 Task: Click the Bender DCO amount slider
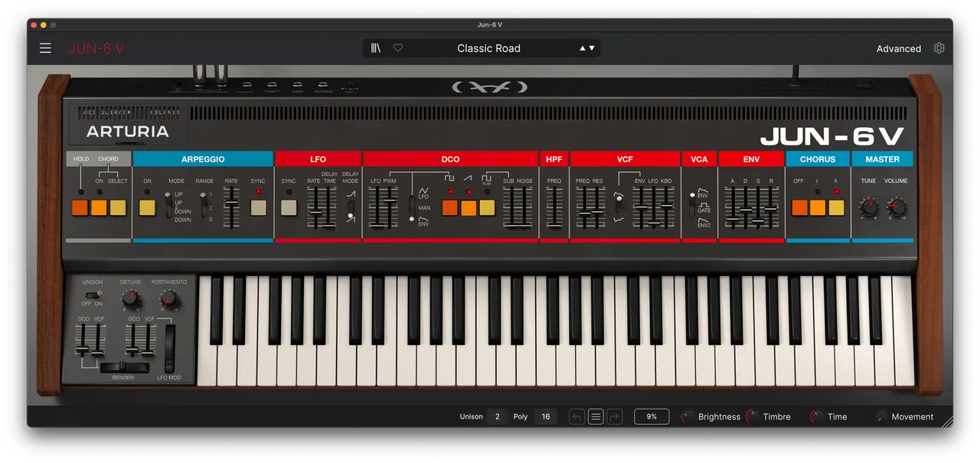(83, 340)
